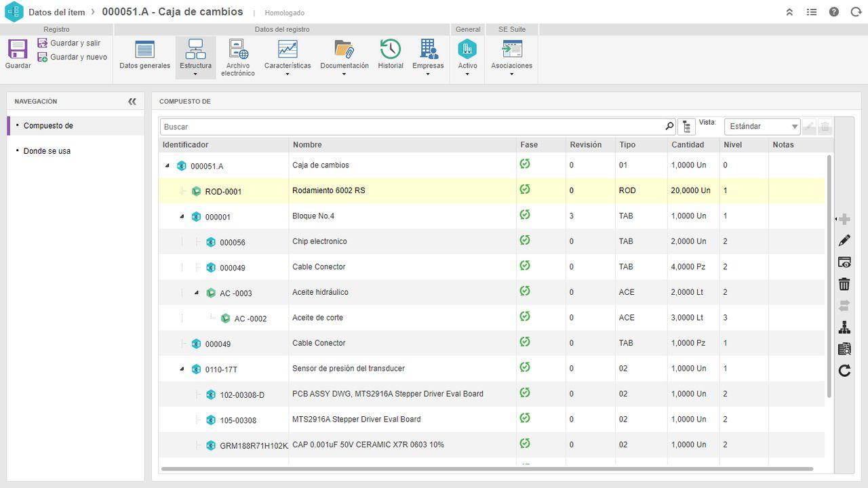The width and height of the screenshot is (868, 488).
Task: Click the horizontal scrollbar of the grid
Action: click(487, 469)
